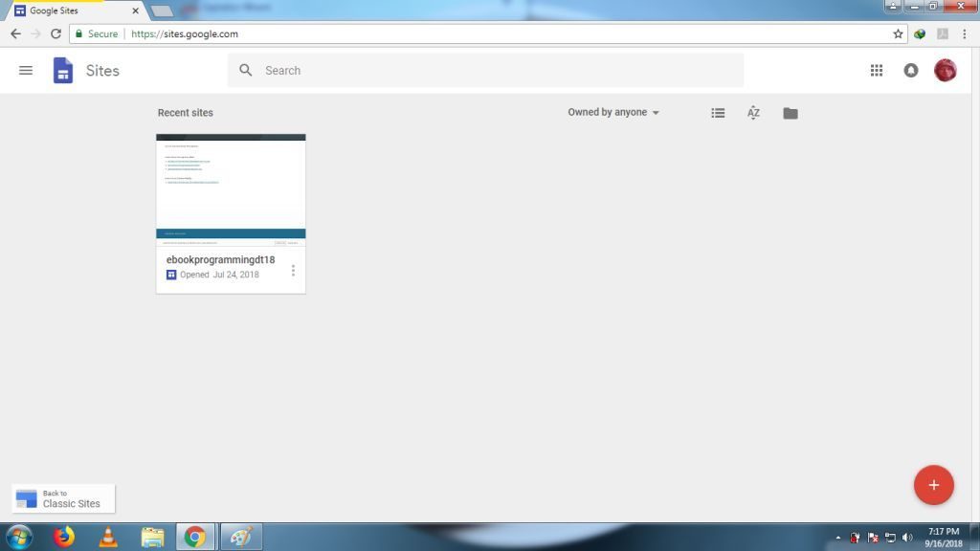Viewport: 980px width, 551px height.
Task: Switch to Chrome in the taskbar
Action: coord(195,538)
